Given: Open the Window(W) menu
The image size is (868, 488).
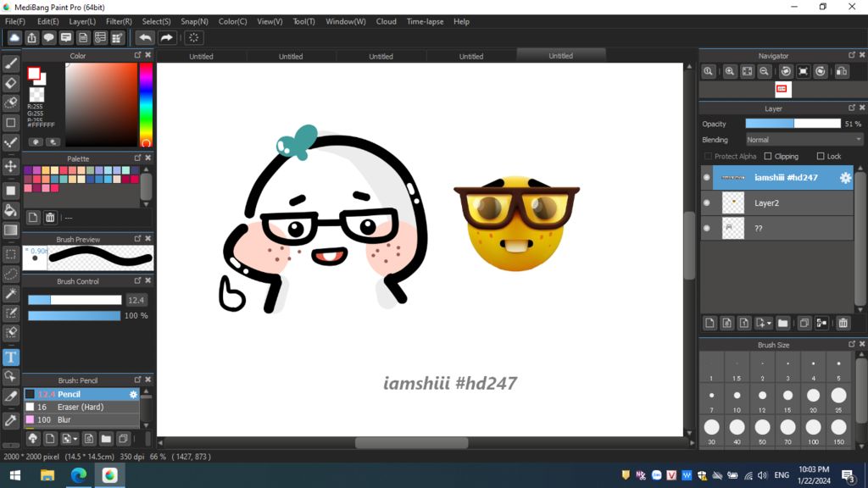Looking at the screenshot, I should (346, 21).
